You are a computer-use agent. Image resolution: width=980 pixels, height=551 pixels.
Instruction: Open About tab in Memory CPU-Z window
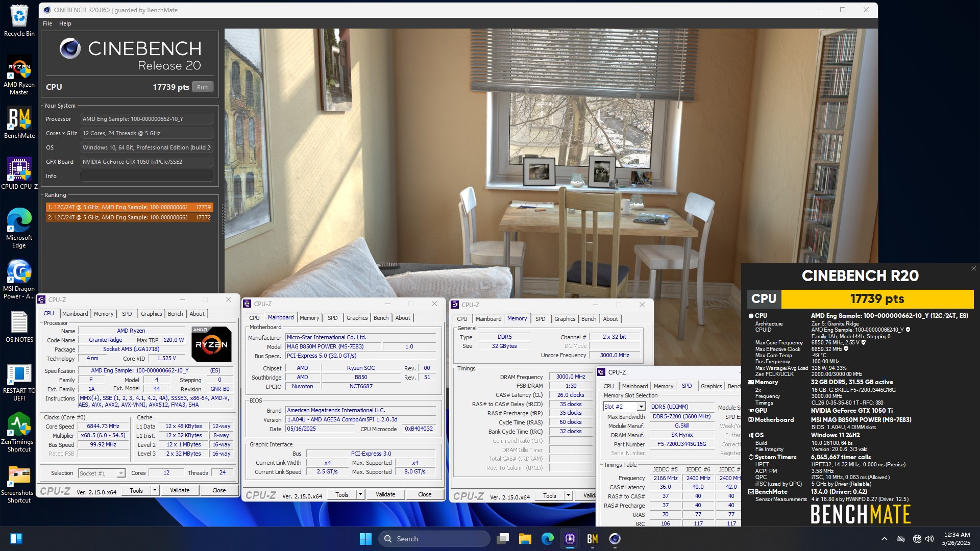pos(610,319)
